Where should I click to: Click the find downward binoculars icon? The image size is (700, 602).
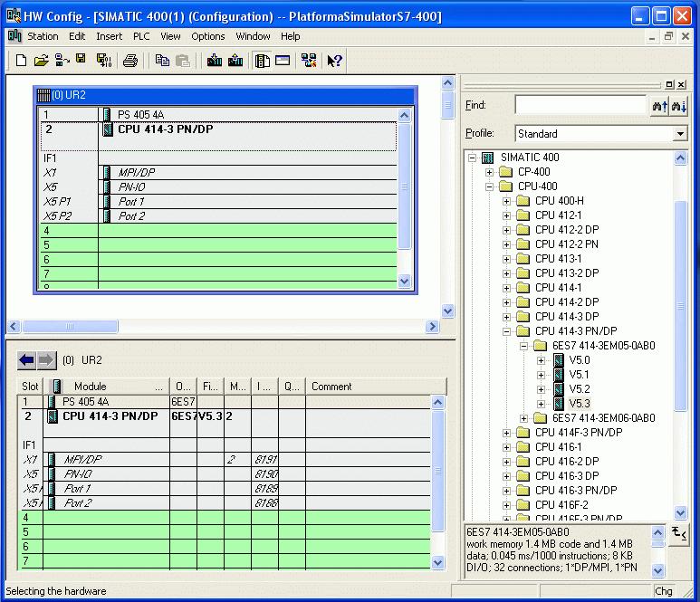coord(678,106)
